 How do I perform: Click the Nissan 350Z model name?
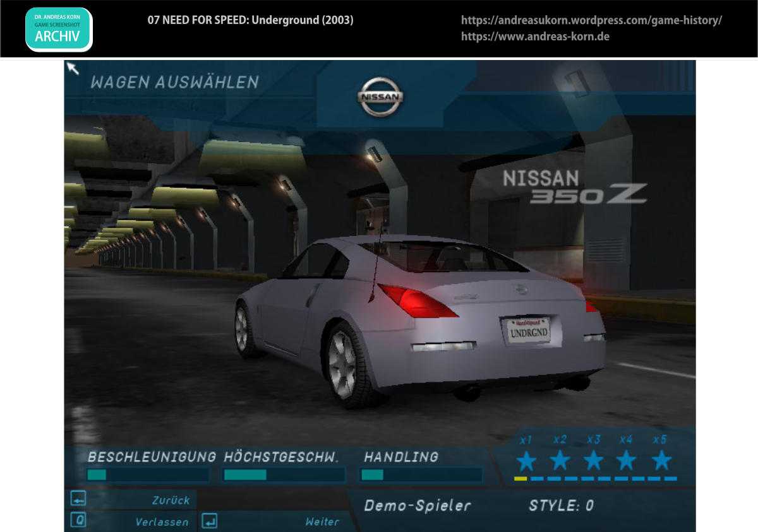tap(575, 187)
